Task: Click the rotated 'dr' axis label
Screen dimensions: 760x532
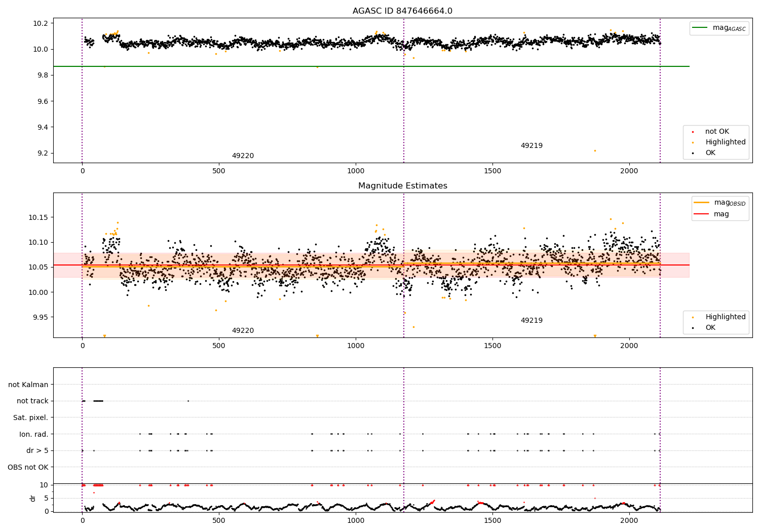Action: (x=33, y=498)
